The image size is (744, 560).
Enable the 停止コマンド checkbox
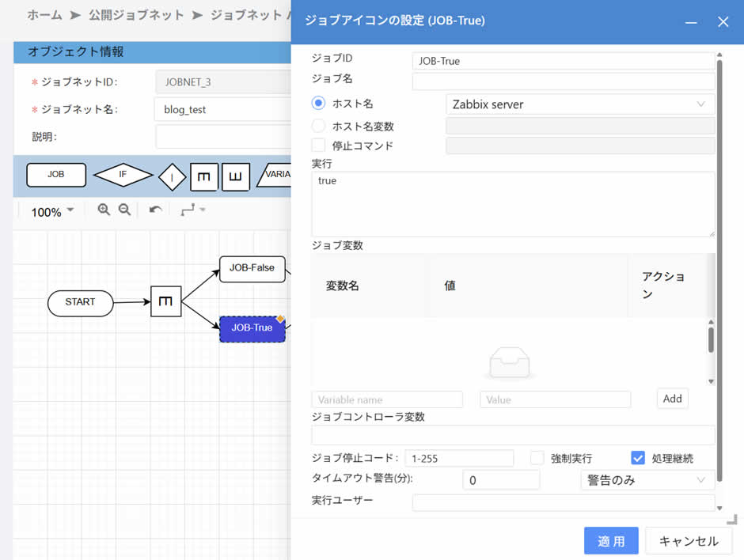(319, 146)
